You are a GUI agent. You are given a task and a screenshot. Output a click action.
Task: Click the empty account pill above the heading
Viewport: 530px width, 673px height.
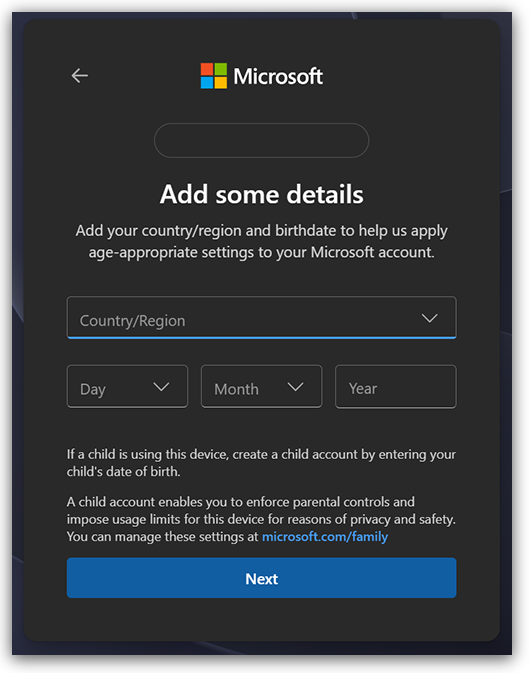(261, 140)
